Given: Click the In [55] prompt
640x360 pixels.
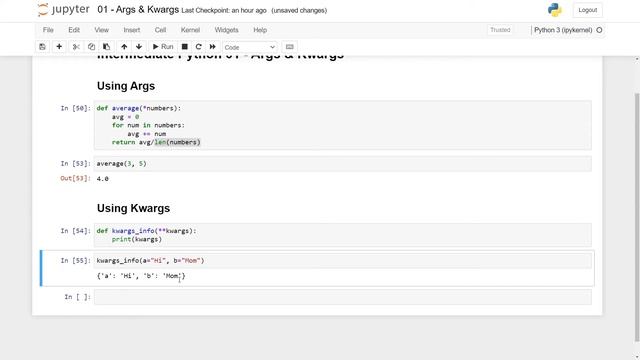Looking at the screenshot, I should tap(76, 260).
